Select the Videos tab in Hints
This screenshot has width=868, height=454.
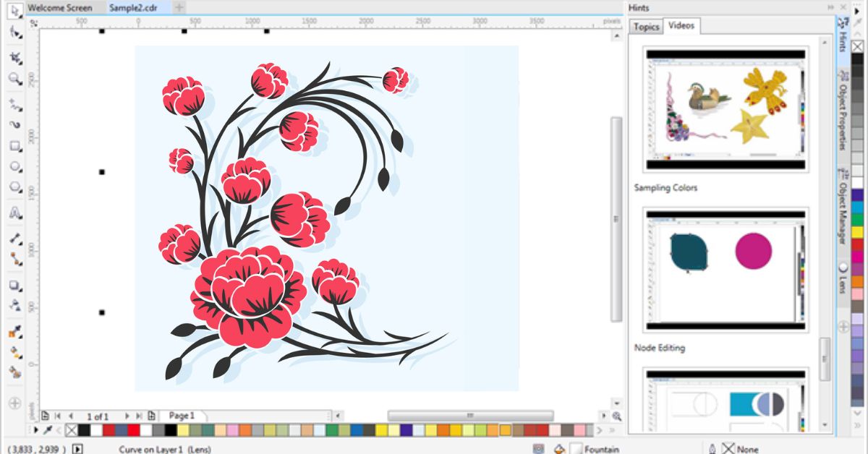coord(681,26)
